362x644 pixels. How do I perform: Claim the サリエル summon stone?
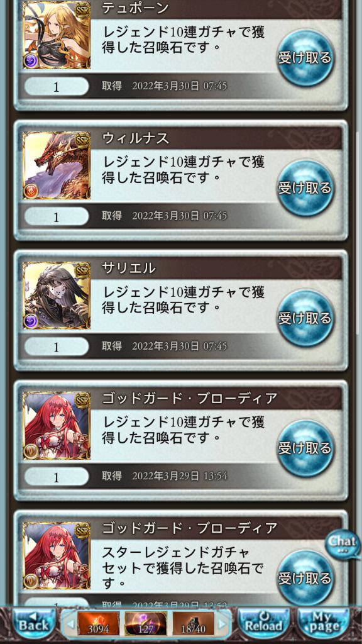[x=305, y=318]
